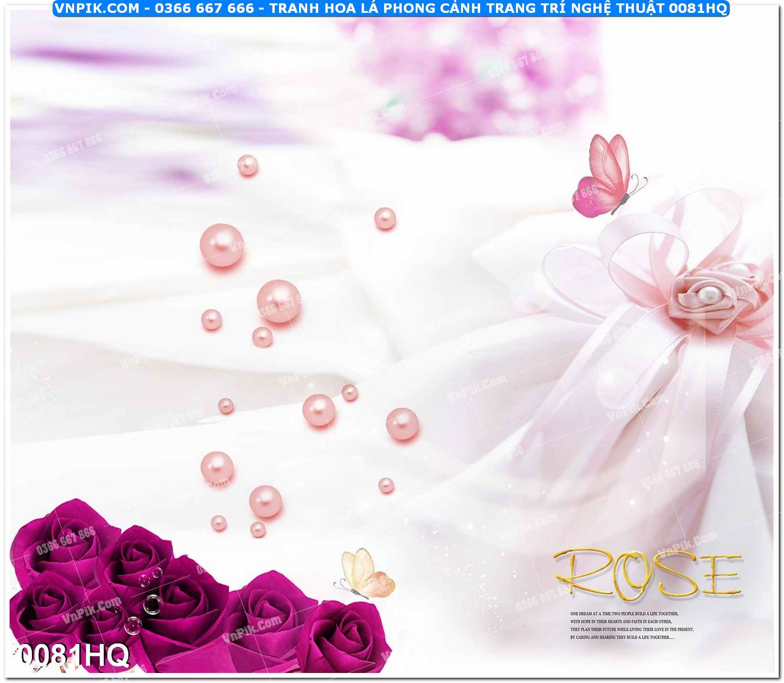This screenshot has width=784, height=683.
Task: Click the small poem text under ROSE
Action: click(631, 626)
